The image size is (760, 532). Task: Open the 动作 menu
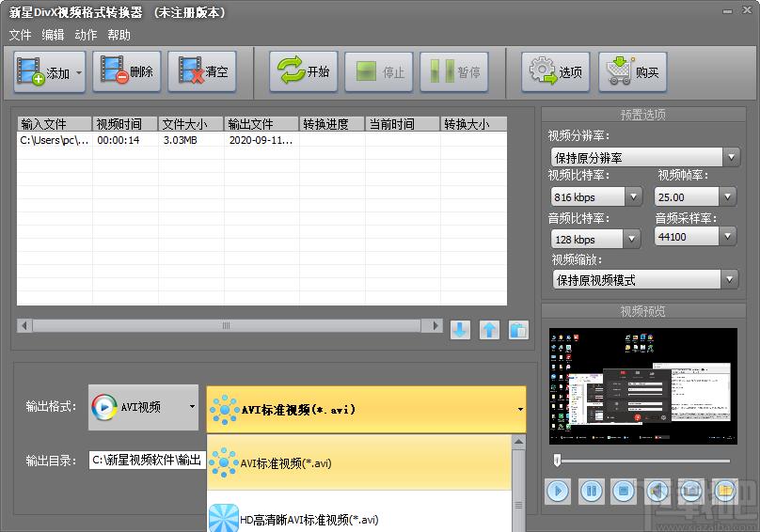86,35
